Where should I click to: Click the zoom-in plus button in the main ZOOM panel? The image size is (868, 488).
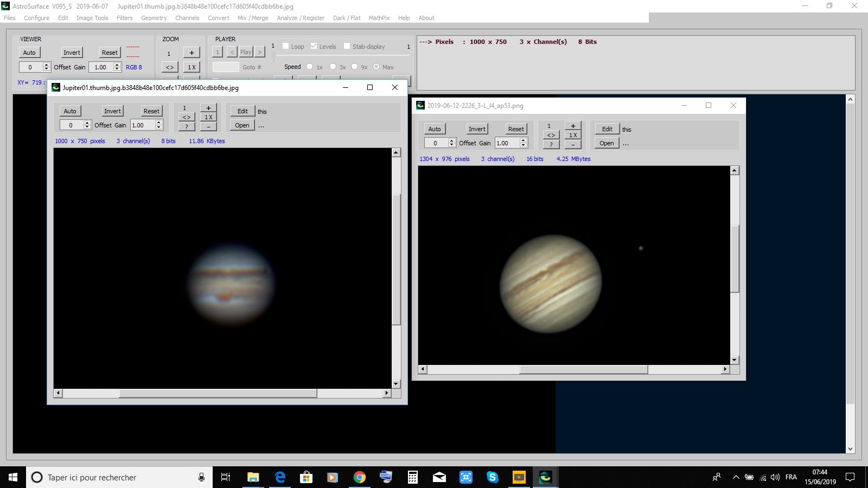pyautogui.click(x=192, y=53)
